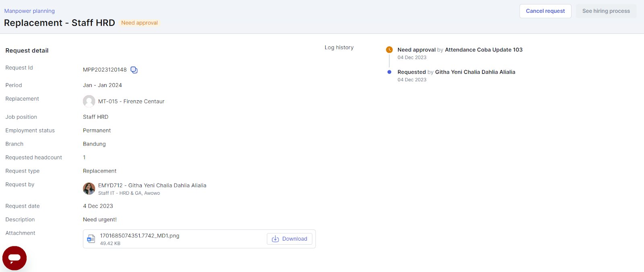
Task: Click Githa Yeni's name in log history
Action: click(475, 72)
